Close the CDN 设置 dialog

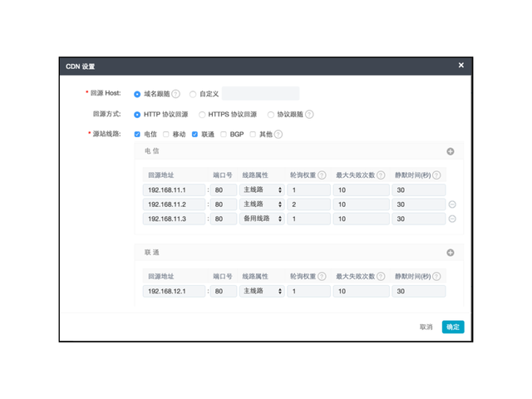(461, 65)
